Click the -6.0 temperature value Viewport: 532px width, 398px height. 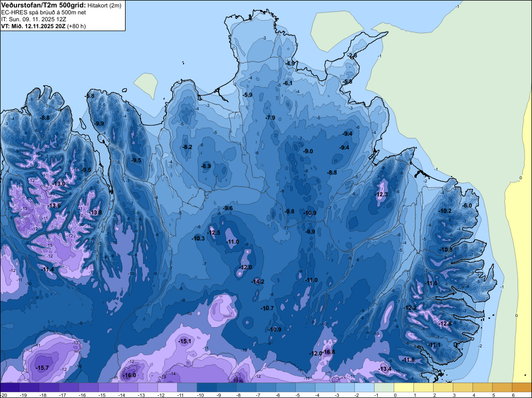pyautogui.click(x=468, y=205)
